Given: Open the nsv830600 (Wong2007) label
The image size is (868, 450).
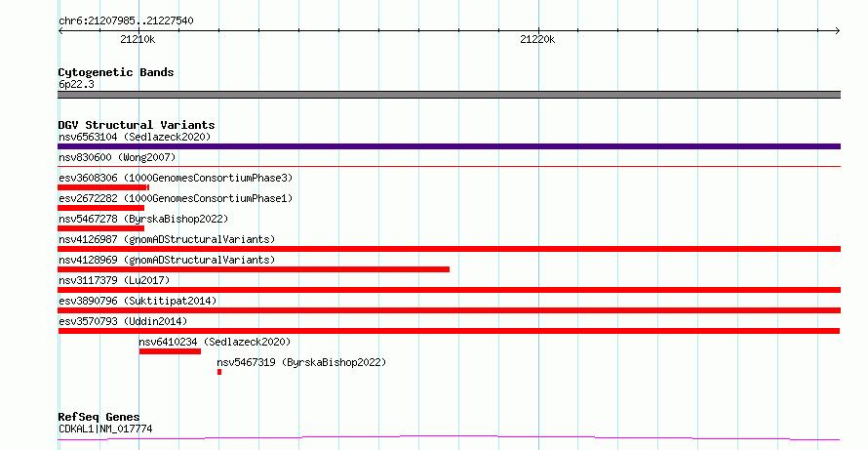Looking at the screenshot, I should [117, 157].
